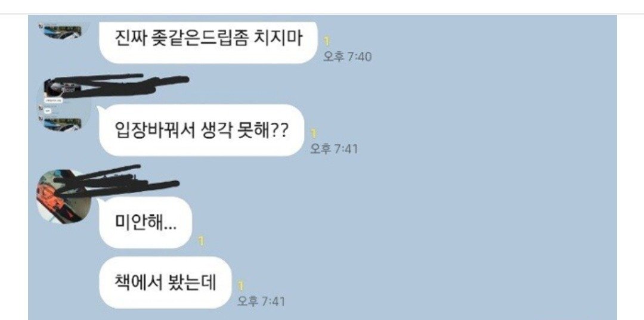Screen dimensions: 644x320
Task: Click the 오후 7:40 timestamp
Action: pyautogui.click(x=347, y=56)
